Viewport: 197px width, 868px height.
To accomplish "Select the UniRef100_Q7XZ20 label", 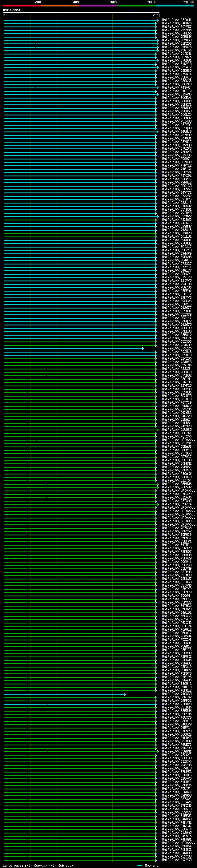I will point(176,349).
